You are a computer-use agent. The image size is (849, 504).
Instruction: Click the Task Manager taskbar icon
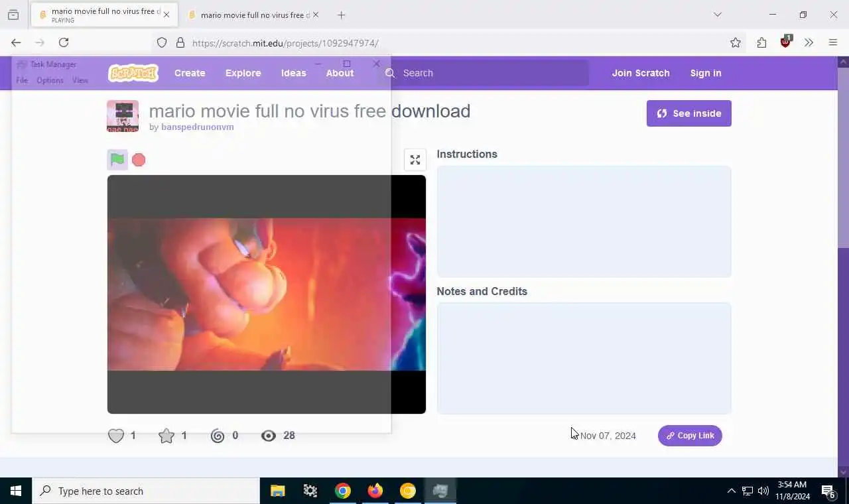coord(440,491)
